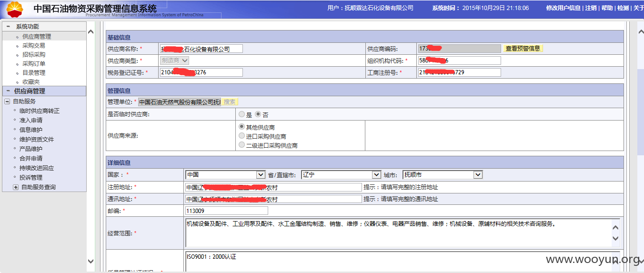
Task: Click 基础信息 section header
Action: pos(365,37)
